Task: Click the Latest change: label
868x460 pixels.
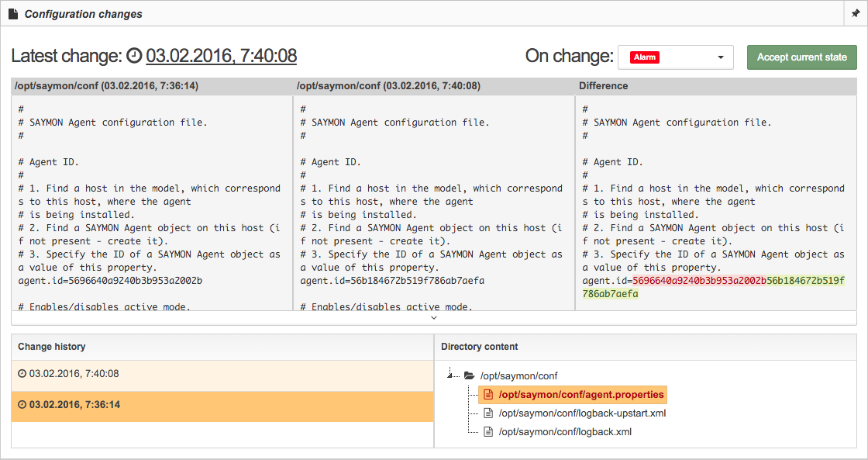Action: click(x=67, y=55)
